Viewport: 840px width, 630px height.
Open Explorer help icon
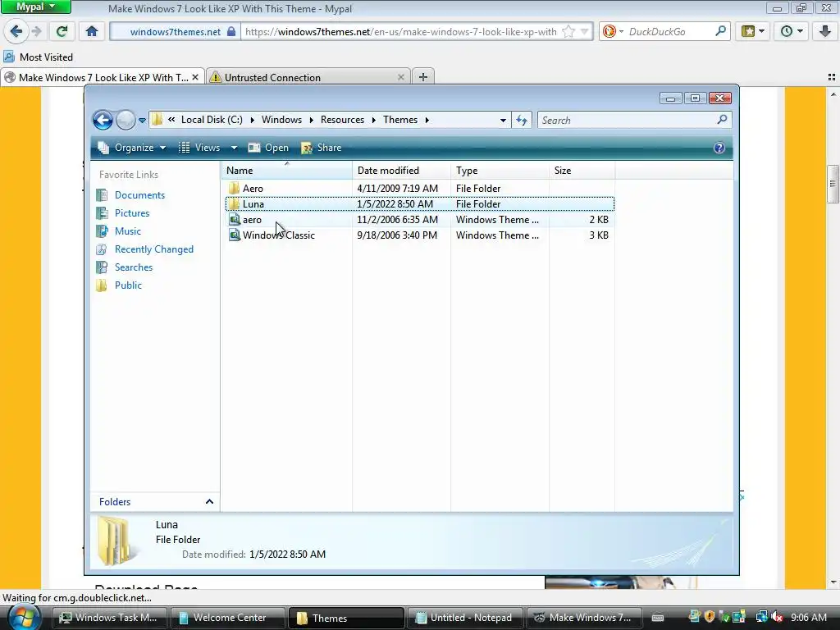click(x=719, y=148)
